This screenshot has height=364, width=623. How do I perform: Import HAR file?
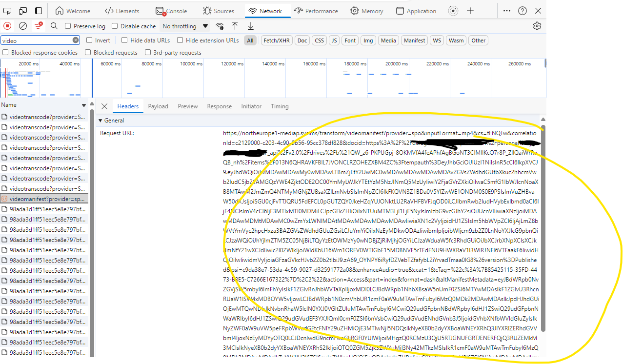click(x=235, y=26)
